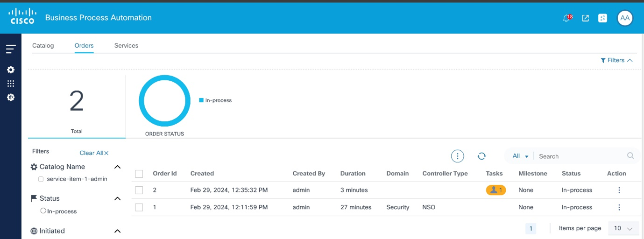Click the three-dot options button above table
Image resolution: width=644 pixels, height=239 pixels.
tap(458, 156)
